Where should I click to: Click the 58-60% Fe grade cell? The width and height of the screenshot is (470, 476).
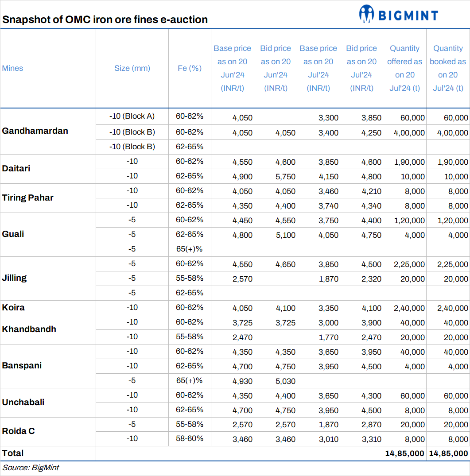click(190, 438)
